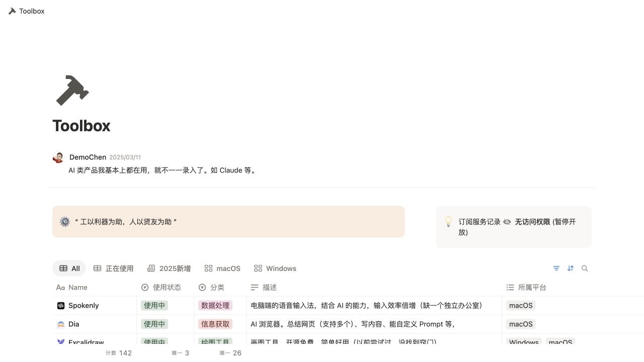Click the crossed-eye no-access icon
This screenshot has width=644, height=362.
click(x=507, y=222)
